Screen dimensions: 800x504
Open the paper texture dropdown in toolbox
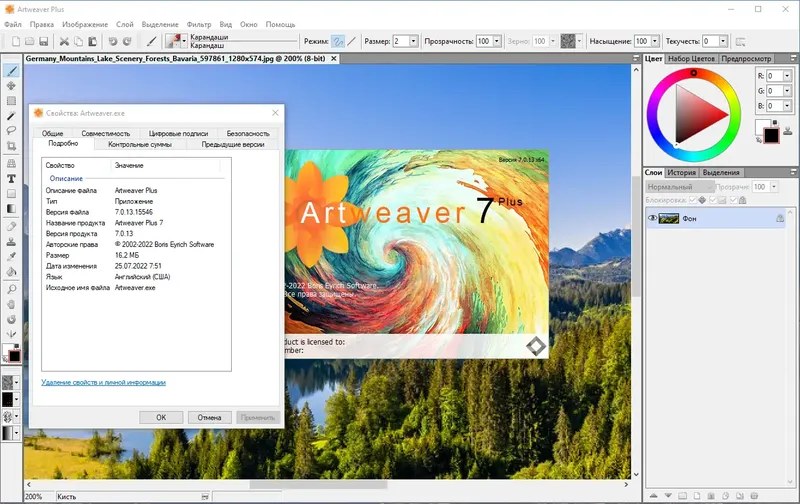coord(16,382)
